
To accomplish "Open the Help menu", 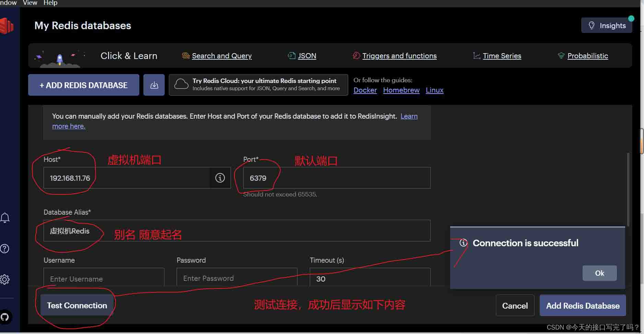I will pyautogui.click(x=50, y=3).
